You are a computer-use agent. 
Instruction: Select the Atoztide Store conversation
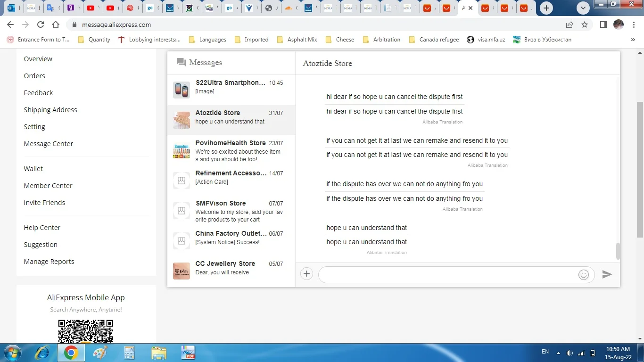pos(231,120)
